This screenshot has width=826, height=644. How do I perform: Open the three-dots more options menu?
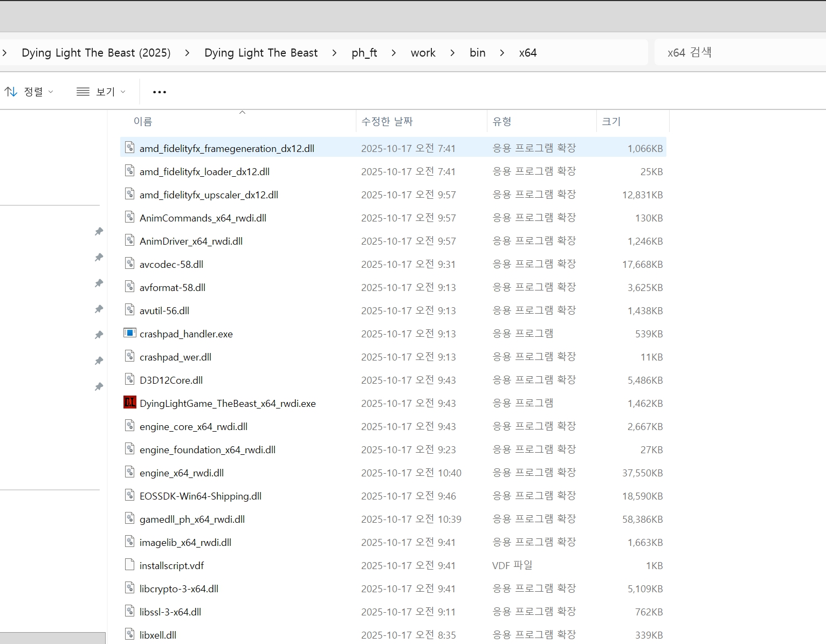coord(160,92)
